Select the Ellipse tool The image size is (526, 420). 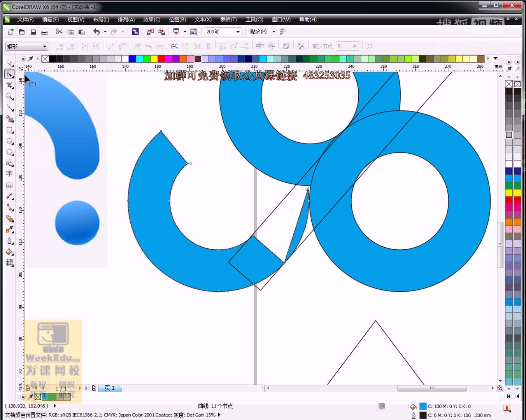[10, 141]
